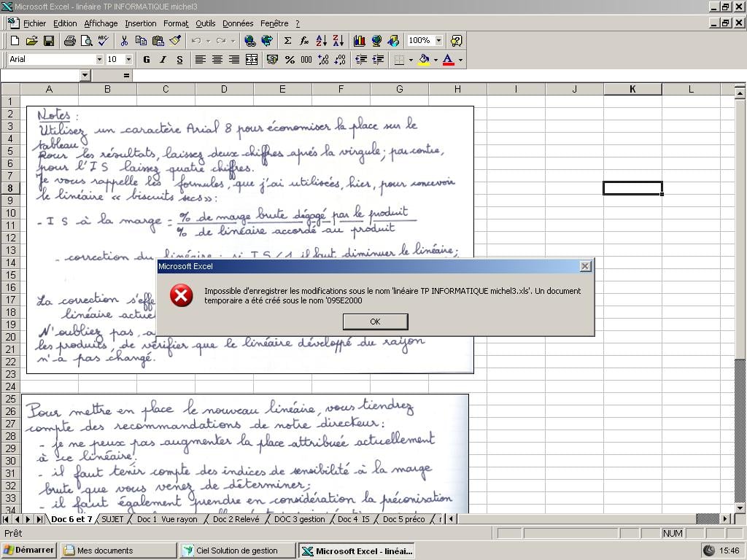This screenshot has width=747, height=560.
Task: Click the Démarrer start button
Action: [28, 551]
